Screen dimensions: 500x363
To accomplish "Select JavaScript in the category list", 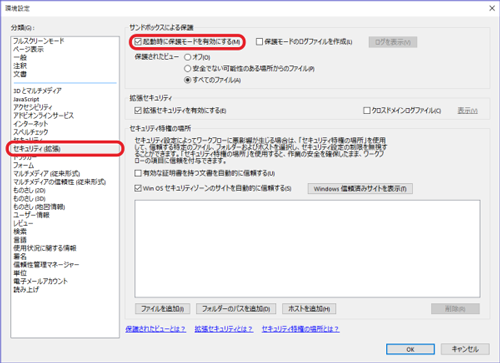I will [x=26, y=99].
